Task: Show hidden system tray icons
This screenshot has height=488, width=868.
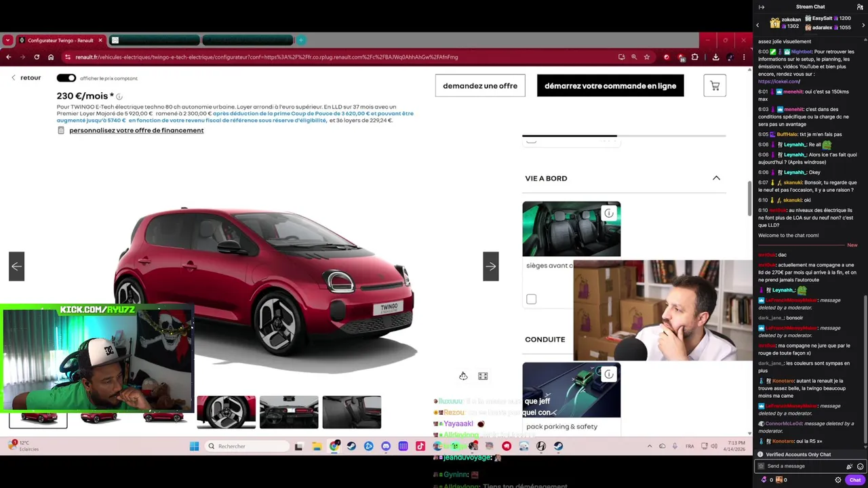Action: pyautogui.click(x=650, y=446)
